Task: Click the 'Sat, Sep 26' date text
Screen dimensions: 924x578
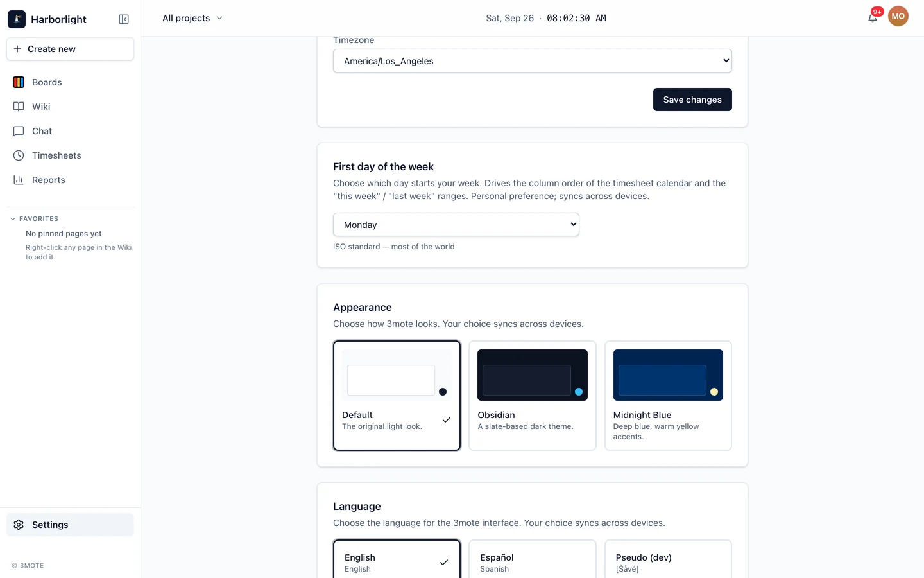Action: 509,18
